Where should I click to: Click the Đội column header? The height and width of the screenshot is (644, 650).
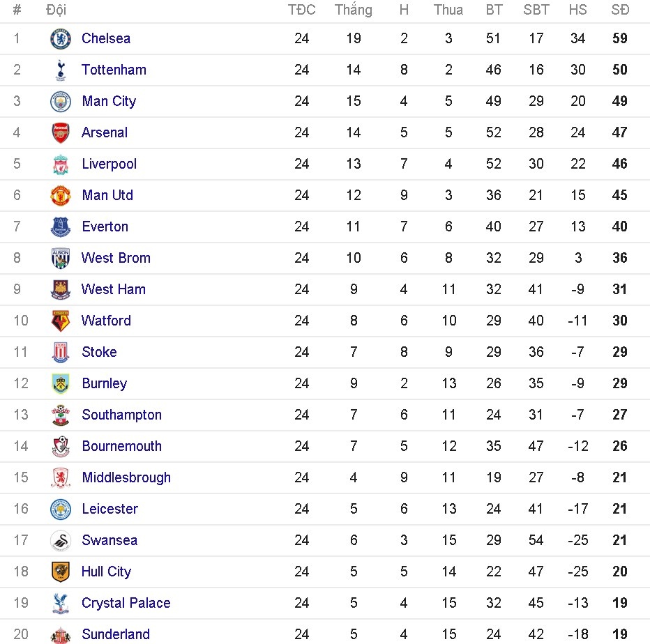click(x=56, y=10)
